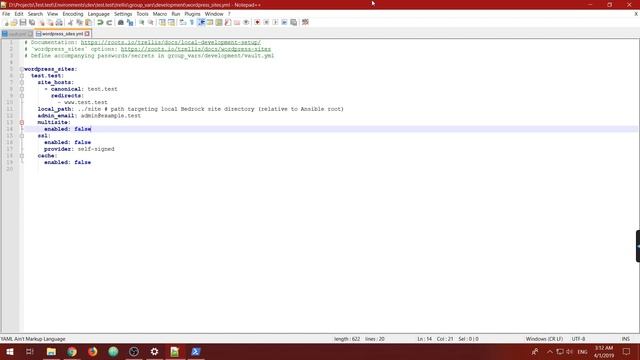
Task: Collapse the wordpress_sites fold marker
Action: [22, 69]
